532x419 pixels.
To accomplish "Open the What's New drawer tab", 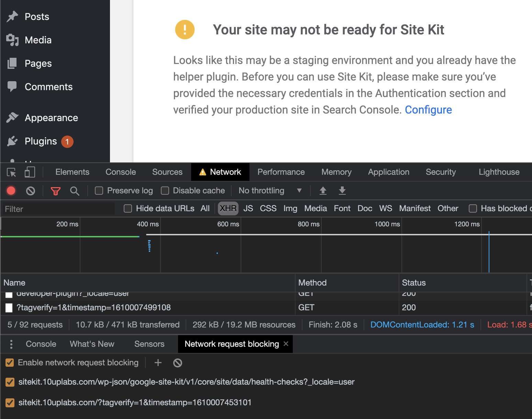I will (92, 344).
